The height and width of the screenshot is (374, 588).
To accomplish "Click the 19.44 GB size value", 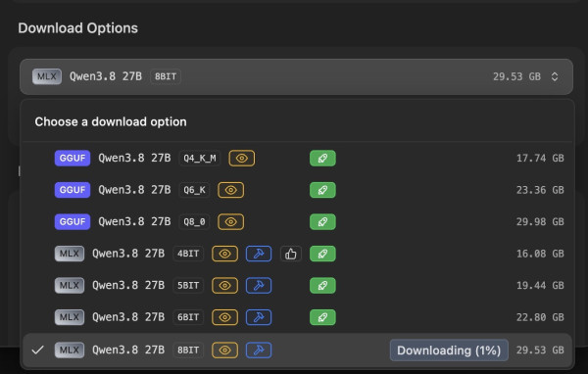I will click(540, 286).
